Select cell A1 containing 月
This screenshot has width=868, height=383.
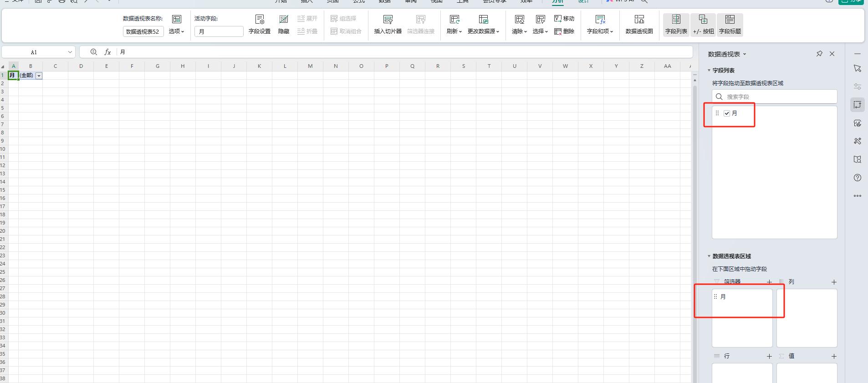(14, 75)
